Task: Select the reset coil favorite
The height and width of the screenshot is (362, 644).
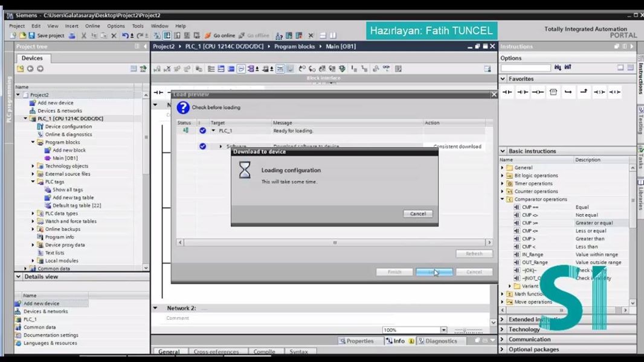Action: (x=614, y=92)
